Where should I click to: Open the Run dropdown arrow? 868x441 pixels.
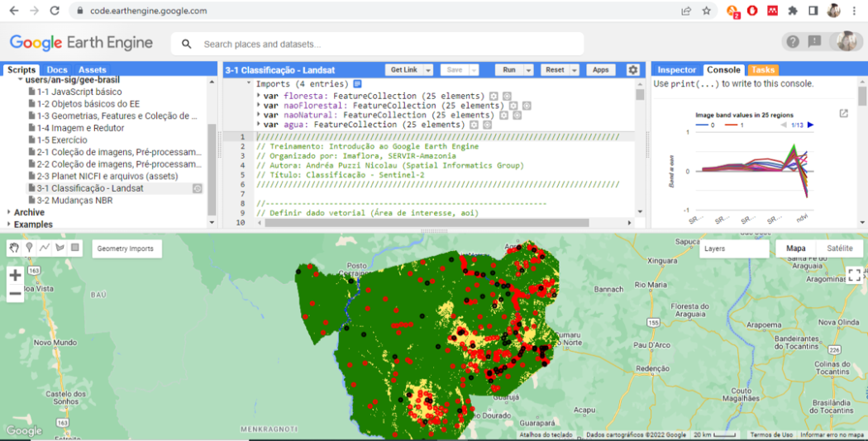pyautogui.click(x=529, y=69)
